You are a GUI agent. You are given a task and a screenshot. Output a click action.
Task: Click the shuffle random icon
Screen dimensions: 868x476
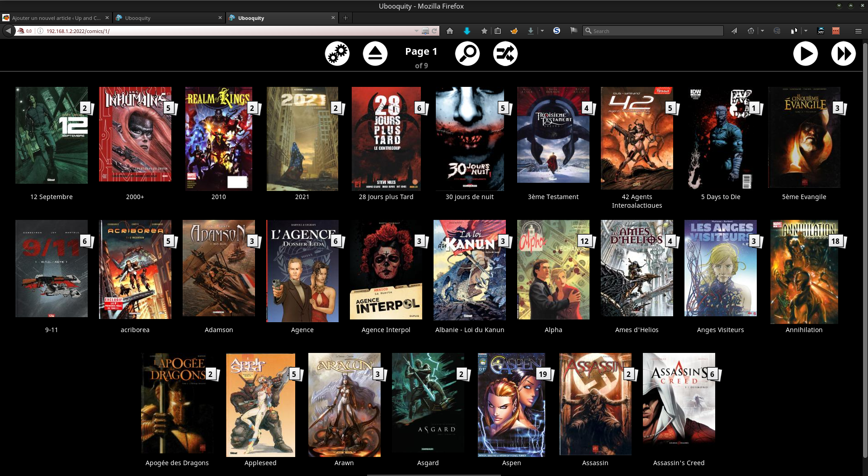click(505, 54)
